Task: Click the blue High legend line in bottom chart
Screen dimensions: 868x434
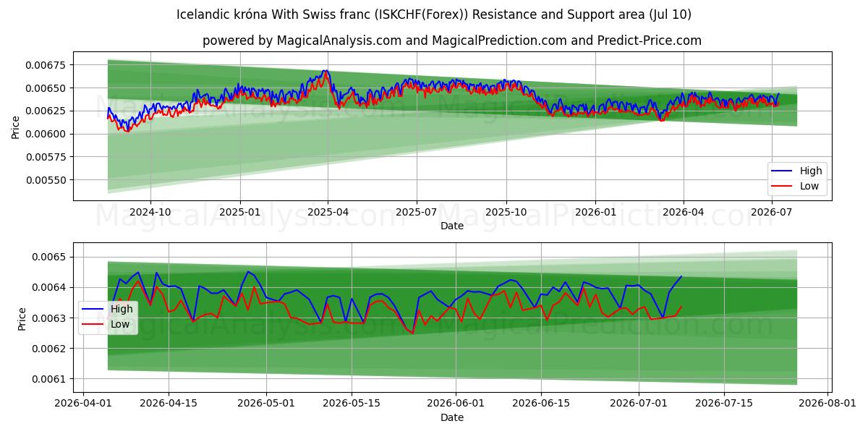Action: pyautogui.click(x=93, y=309)
